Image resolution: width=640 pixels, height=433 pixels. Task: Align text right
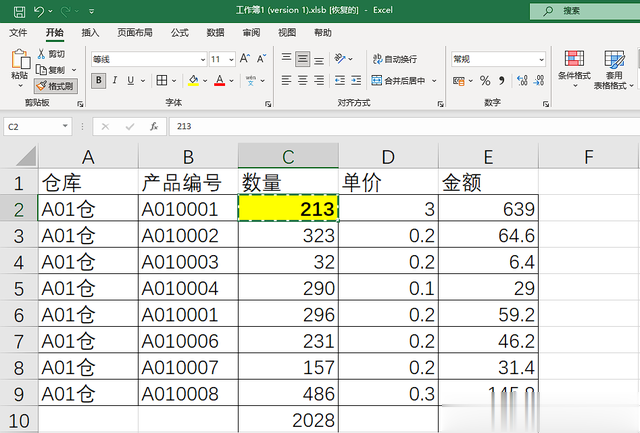pyautogui.click(x=319, y=80)
